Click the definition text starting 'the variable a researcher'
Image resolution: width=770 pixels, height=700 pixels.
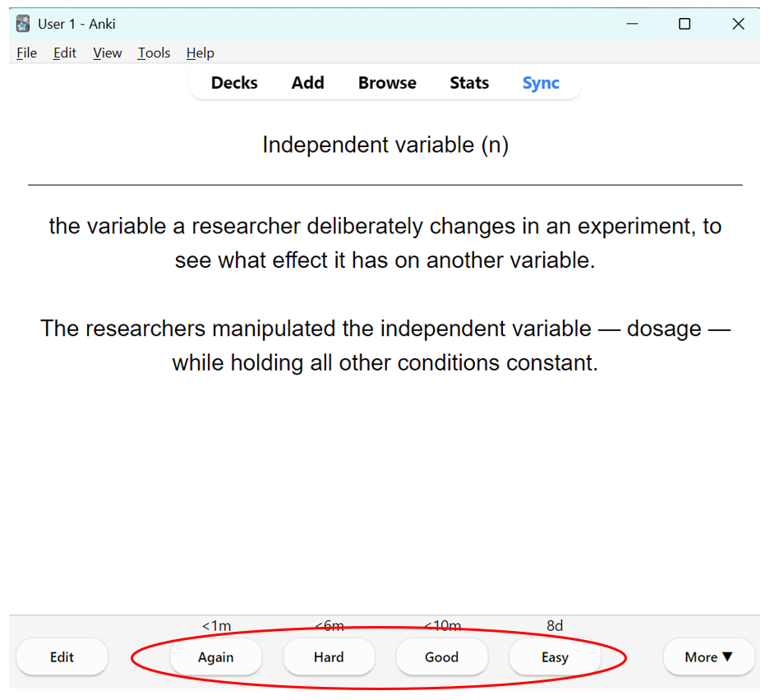coord(385,243)
